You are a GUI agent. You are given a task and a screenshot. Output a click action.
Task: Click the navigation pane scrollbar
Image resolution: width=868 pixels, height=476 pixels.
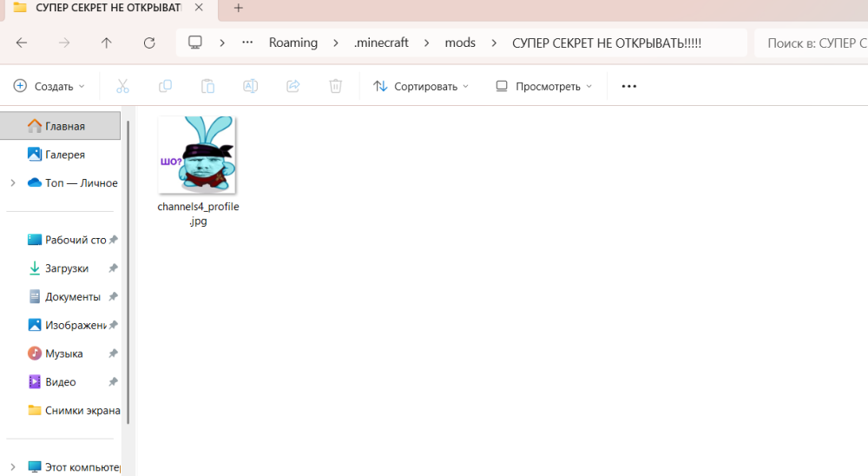(x=128, y=273)
